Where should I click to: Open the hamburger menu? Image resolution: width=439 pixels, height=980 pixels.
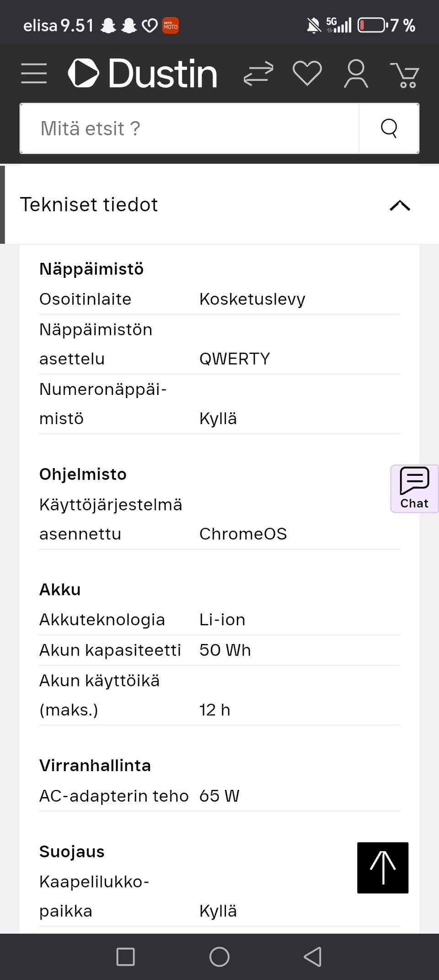click(x=34, y=72)
